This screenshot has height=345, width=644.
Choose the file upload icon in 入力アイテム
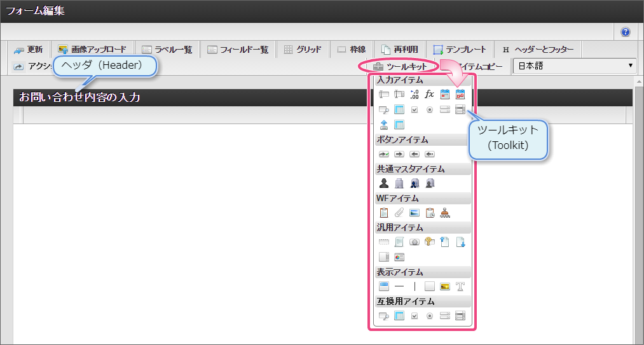[x=383, y=124]
